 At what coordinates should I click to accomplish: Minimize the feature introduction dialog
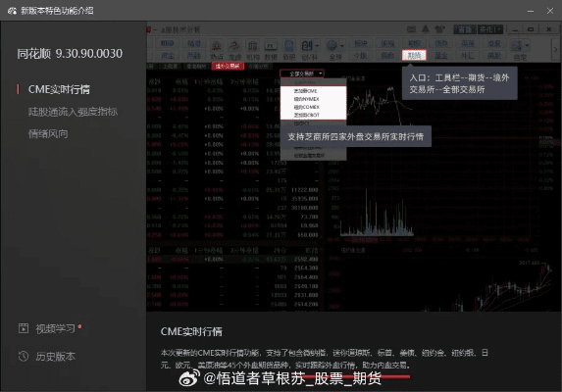pyautogui.click(x=531, y=11)
